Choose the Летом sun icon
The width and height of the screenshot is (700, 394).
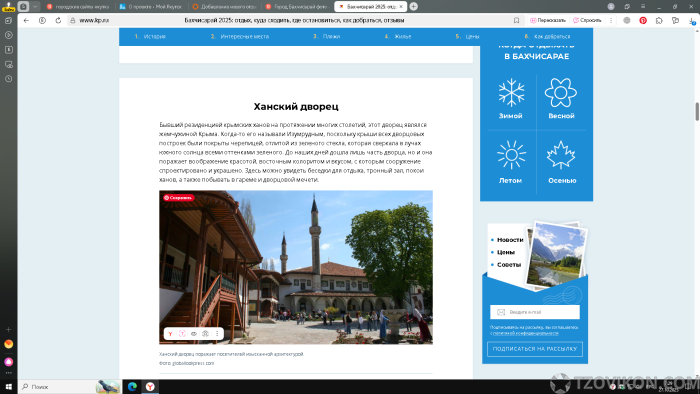point(511,155)
